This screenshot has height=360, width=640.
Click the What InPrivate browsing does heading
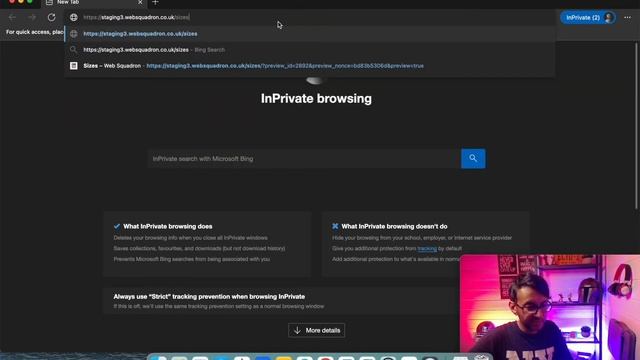coord(168,227)
